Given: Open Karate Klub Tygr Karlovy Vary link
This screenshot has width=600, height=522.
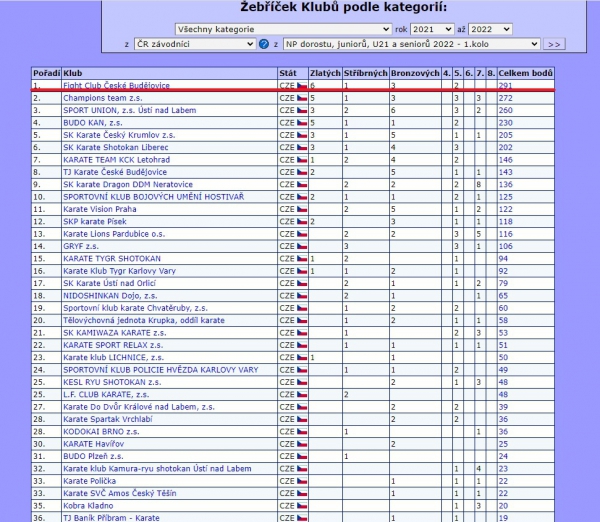Looking at the screenshot, I should (119, 271).
